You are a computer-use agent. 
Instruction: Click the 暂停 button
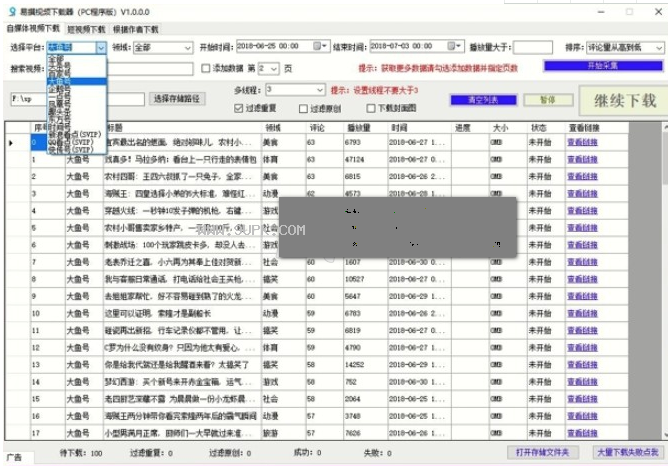pyautogui.click(x=548, y=100)
